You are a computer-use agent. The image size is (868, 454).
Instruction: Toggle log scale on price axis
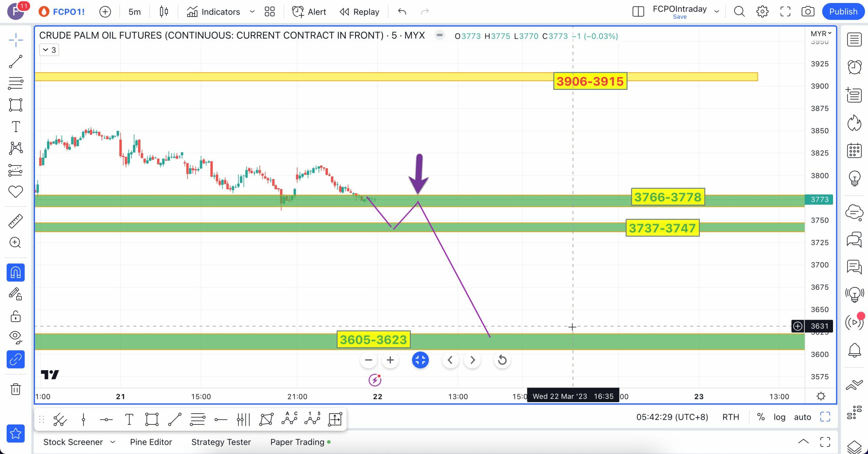point(779,417)
